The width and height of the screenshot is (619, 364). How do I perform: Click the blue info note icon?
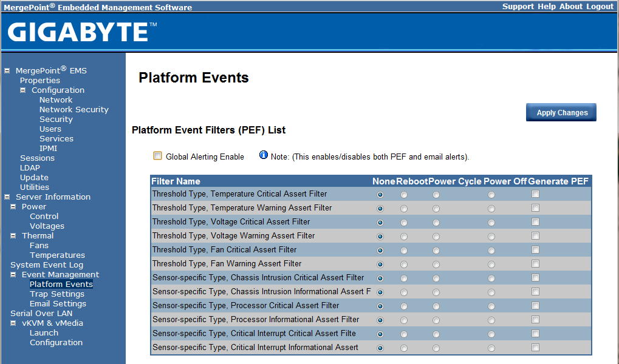click(x=263, y=155)
